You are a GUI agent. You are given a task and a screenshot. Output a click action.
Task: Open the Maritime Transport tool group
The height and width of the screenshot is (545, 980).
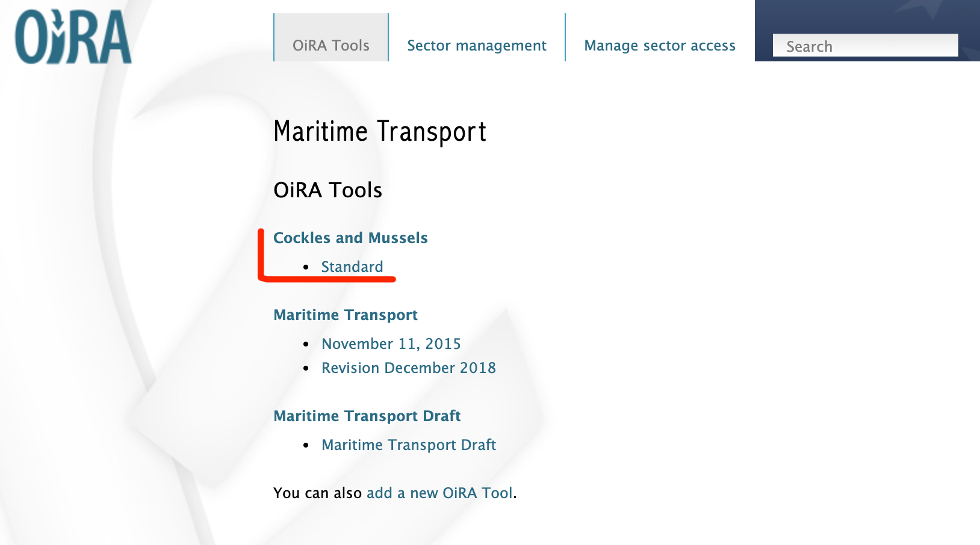[346, 315]
